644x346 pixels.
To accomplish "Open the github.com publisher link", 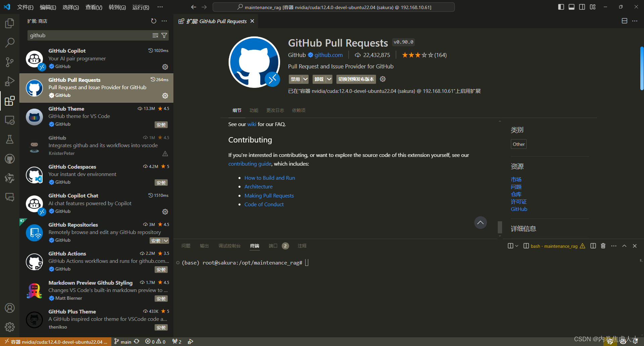I will [328, 55].
